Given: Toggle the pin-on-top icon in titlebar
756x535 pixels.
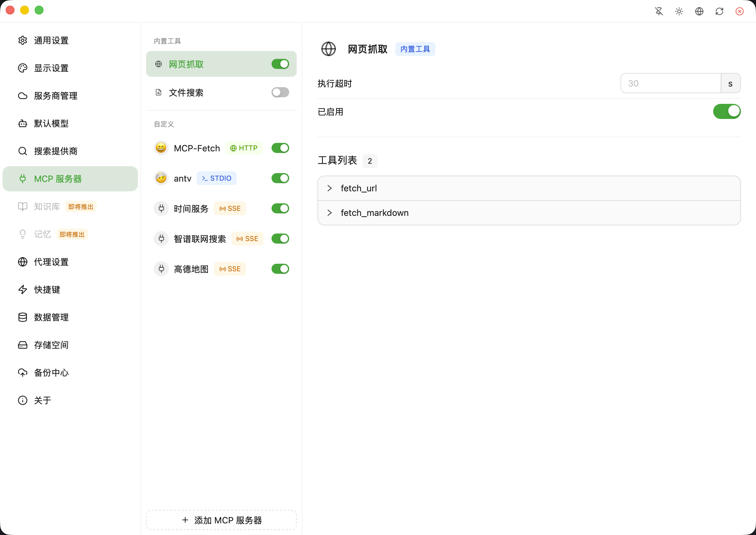Looking at the screenshot, I should (659, 11).
